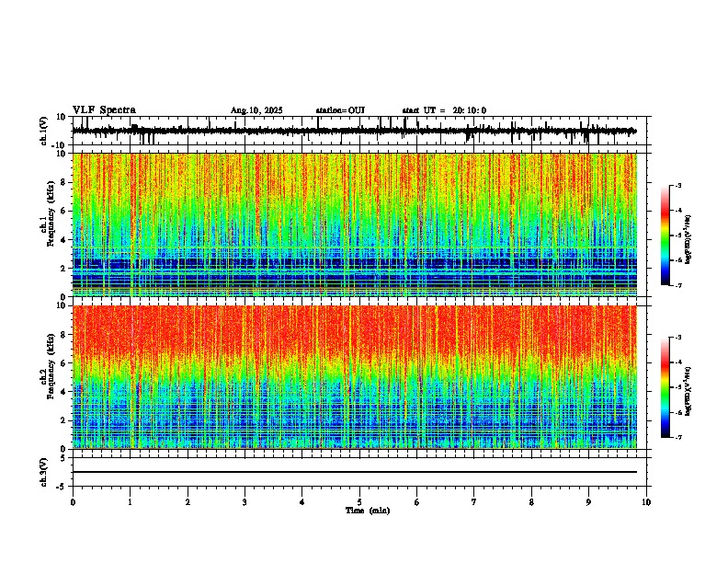Click the time axis tick label '9'
The height and width of the screenshot is (563, 728).
click(588, 502)
